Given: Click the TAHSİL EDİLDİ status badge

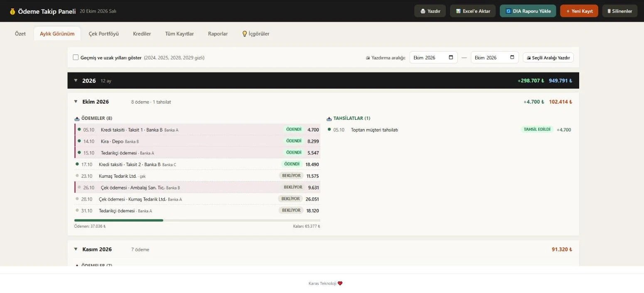Looking at the screenshot, I should (x=537, y=129).
